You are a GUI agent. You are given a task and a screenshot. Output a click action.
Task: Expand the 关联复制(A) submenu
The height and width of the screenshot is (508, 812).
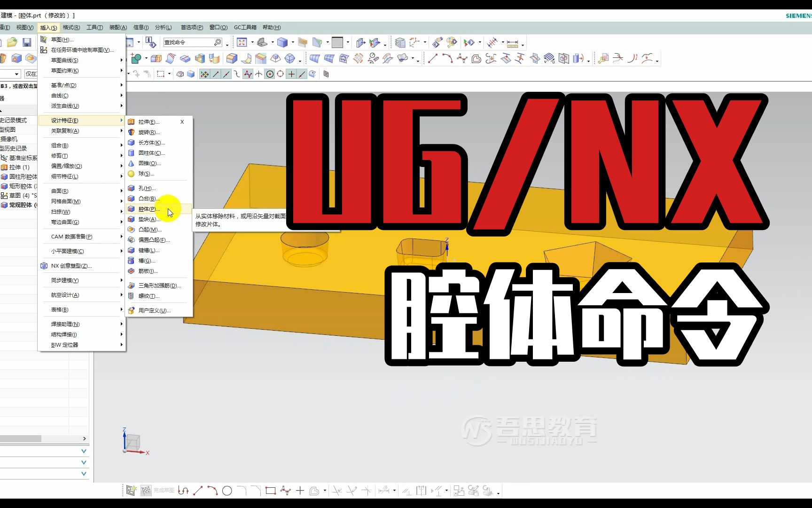(82, 131)
